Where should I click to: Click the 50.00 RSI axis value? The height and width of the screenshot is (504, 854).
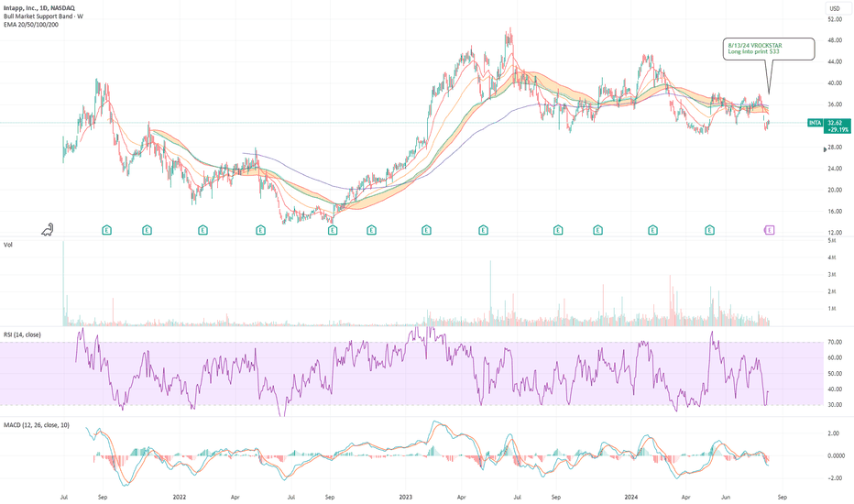click(x=835, y=374)
